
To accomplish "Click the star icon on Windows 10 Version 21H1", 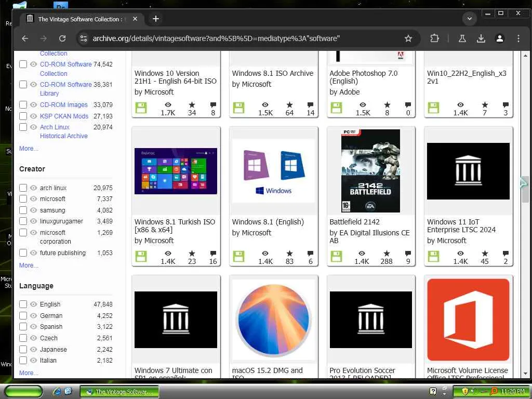I will [192, 105].
